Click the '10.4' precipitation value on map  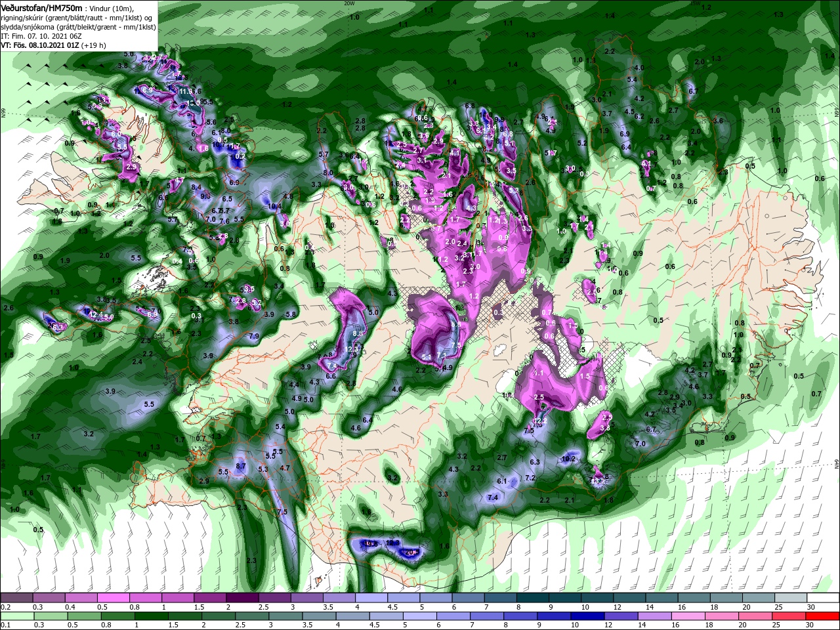pos(275,206)
